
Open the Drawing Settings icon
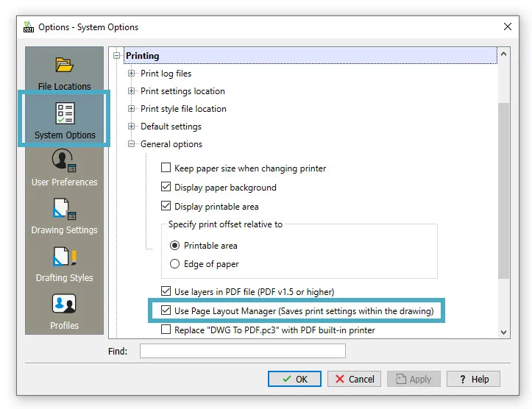64,209
